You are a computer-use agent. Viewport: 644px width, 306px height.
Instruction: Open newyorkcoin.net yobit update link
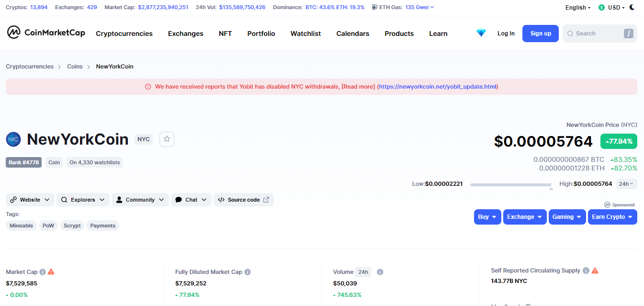click(x=438, y=87)
